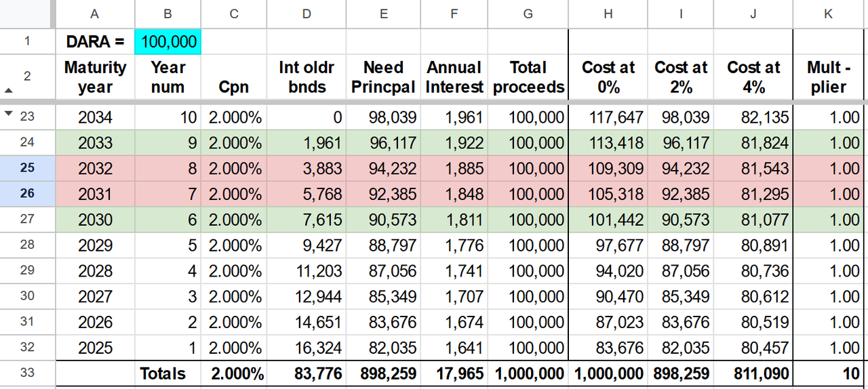This screenshot has height=389, width=868.
Task: Click the total cell showing 17,965
Action: click(454, 373)
